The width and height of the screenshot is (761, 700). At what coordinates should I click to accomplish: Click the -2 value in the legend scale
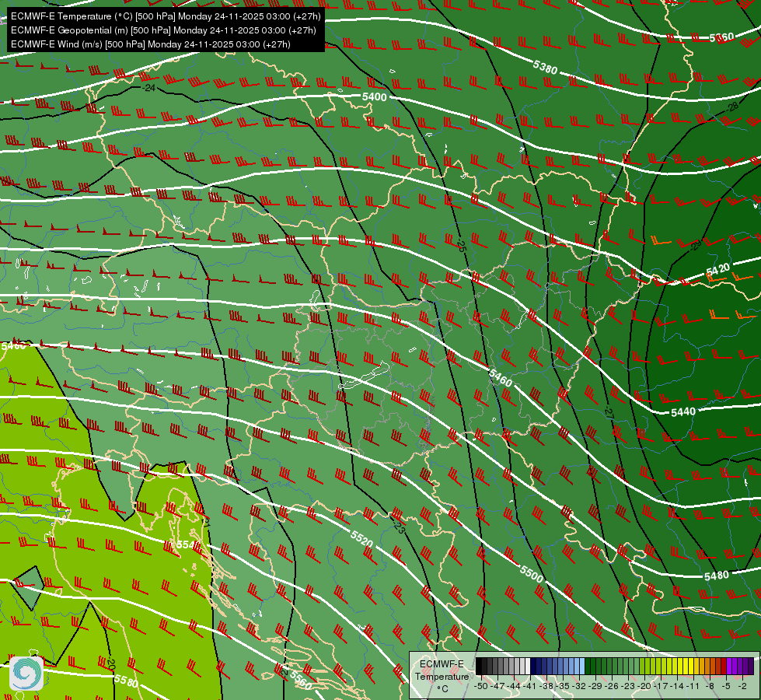pos(742,686)
